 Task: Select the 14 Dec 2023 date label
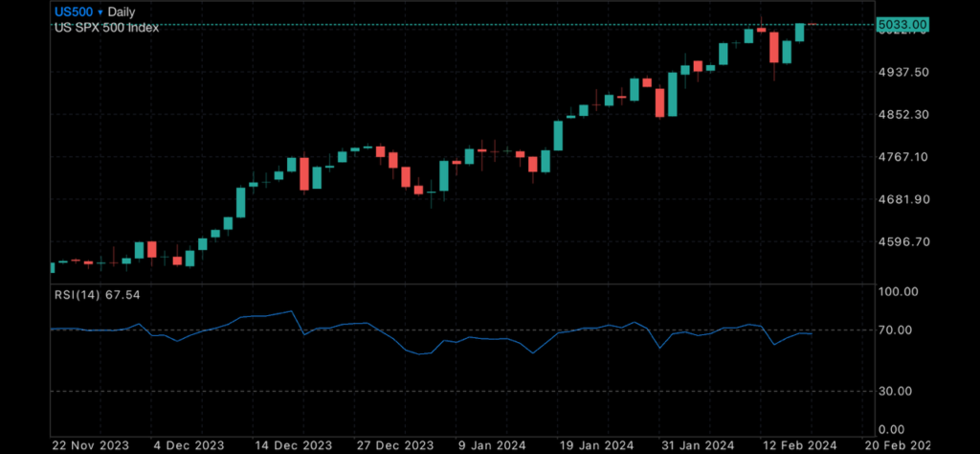tap(295, 445)
